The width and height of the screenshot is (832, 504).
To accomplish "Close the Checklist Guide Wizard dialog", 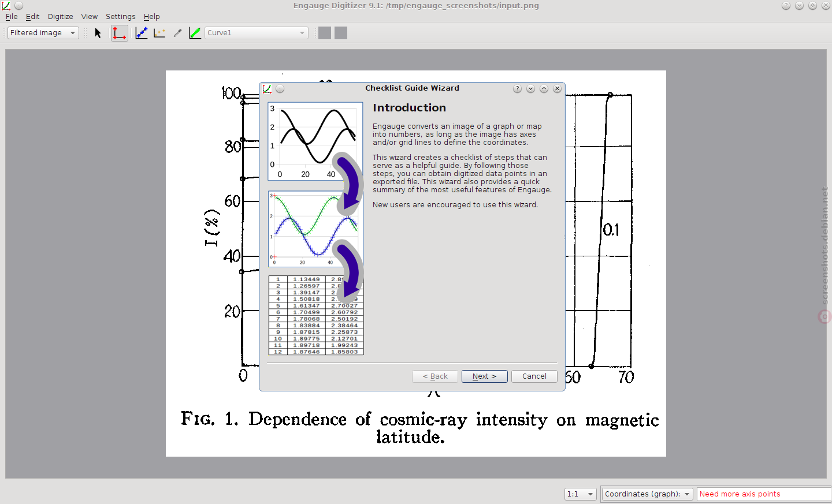I will pyautogui.click(x=557, y=89).
